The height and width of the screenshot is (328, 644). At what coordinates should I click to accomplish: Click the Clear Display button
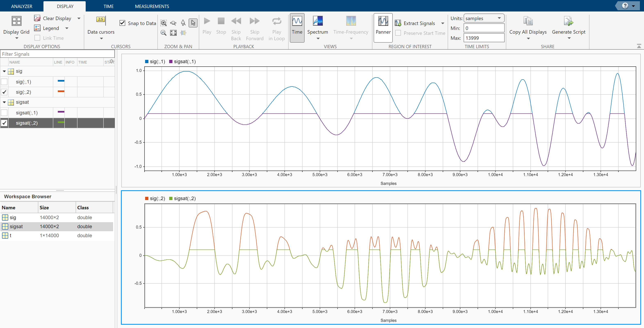[53, 18]
